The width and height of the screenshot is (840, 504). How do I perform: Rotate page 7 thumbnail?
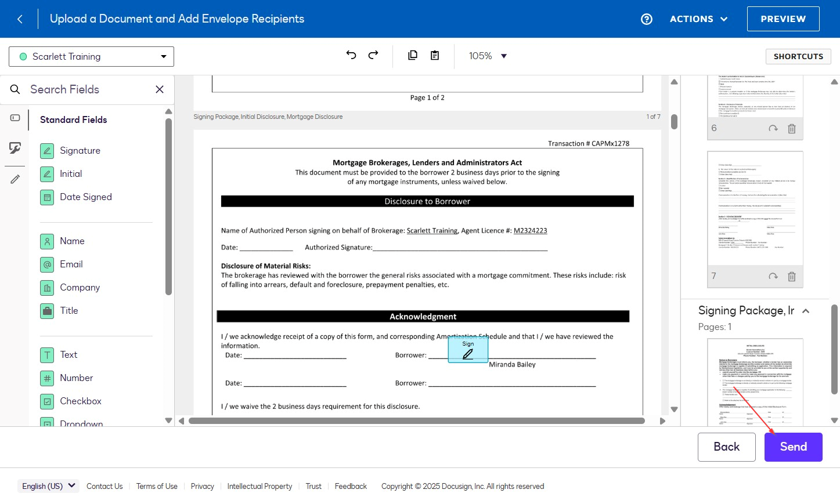point(773,277)
